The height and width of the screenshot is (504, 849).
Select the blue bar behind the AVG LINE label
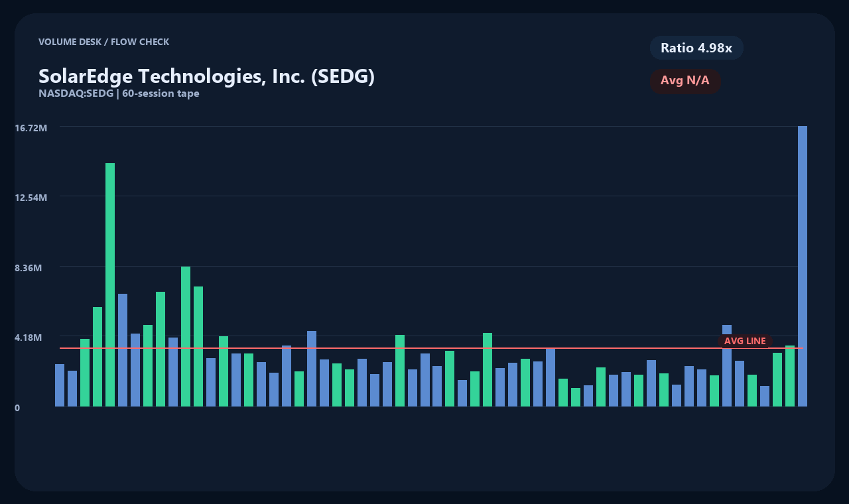tap(727, 365)
